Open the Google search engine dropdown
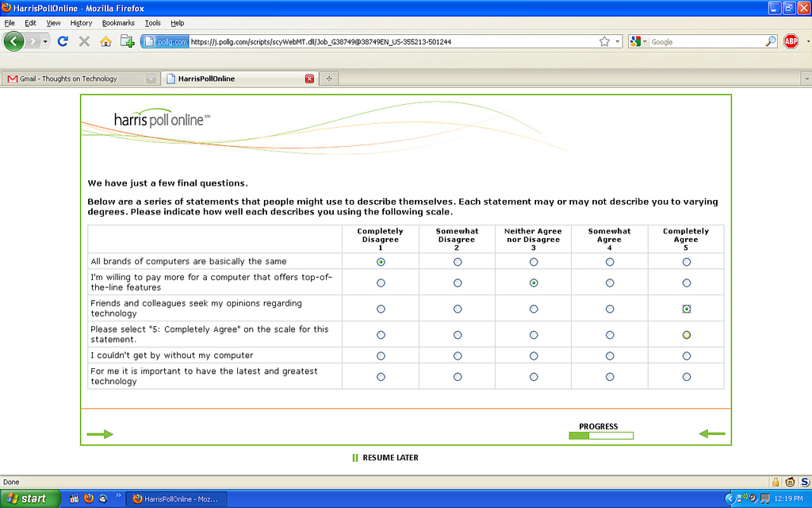812x508 pixels. (x=638, y=41)
